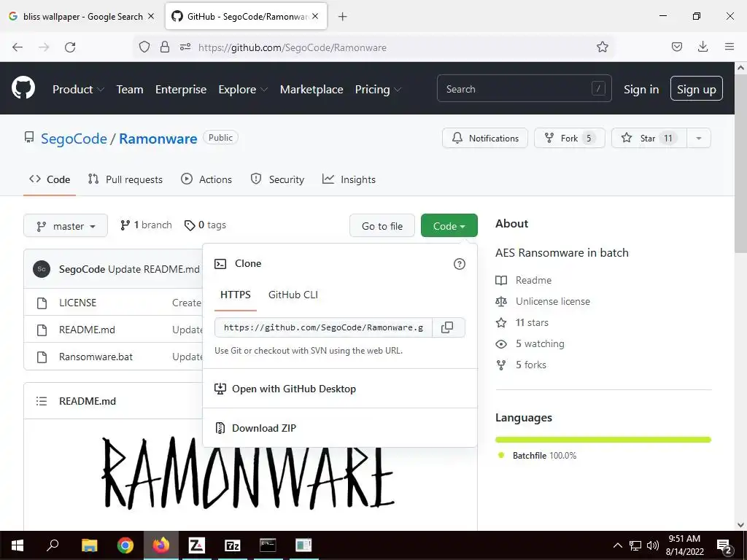Viewport: 747px width, 560px height.
Task: Click the volume speaker tray icon
Action: coord(653,545)
